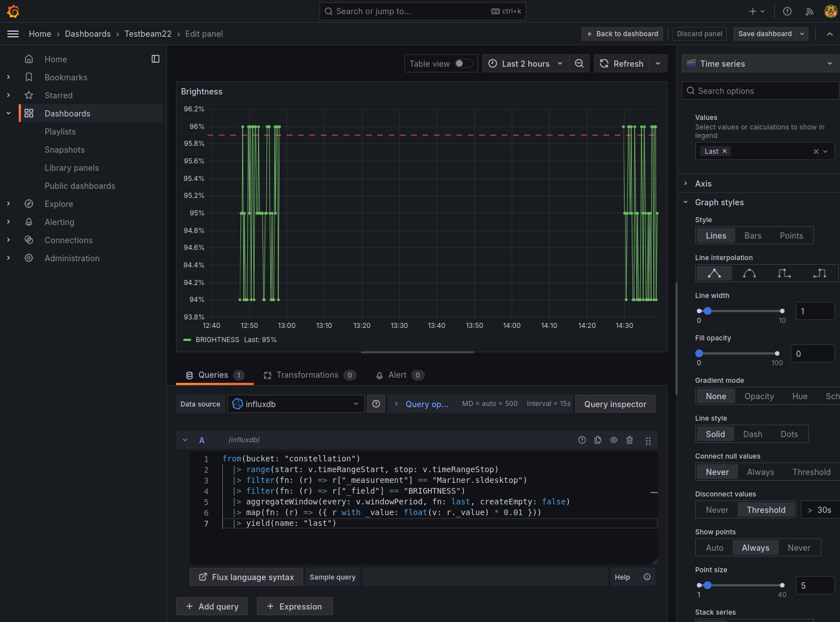
Task: Show query A help icon
Action: pyautogui.click(x=581, y=440)
